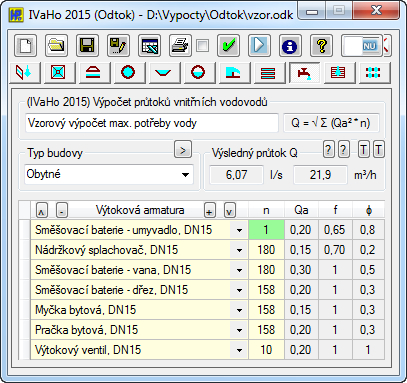The height and width of the screenshot is (383, 407).
Task: Click the '>' button next to Typ budovy
Action: coord(183,150)
